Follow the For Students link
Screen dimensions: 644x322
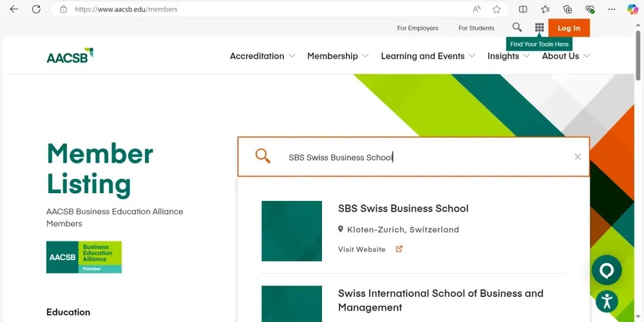(x=477, y=28)
